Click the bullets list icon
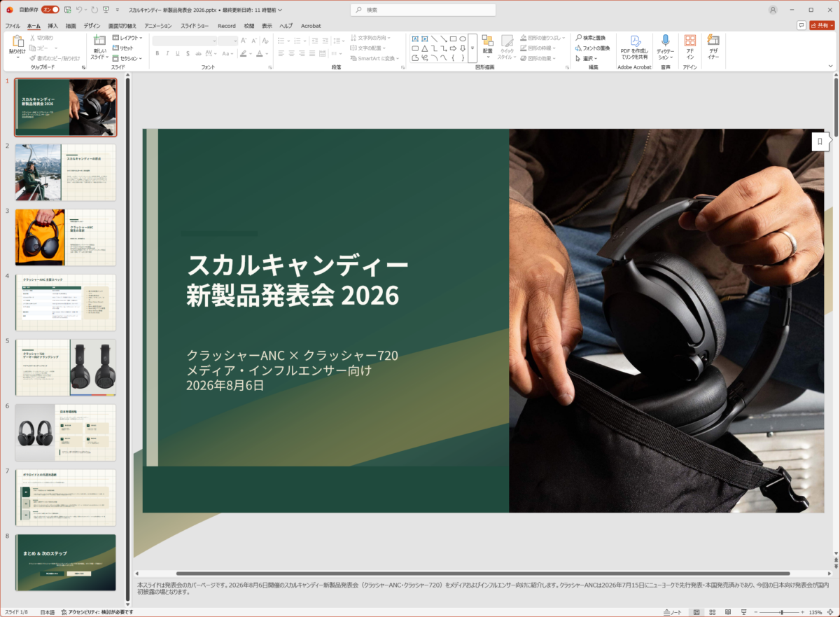840x617 pixels. point(281,41)
